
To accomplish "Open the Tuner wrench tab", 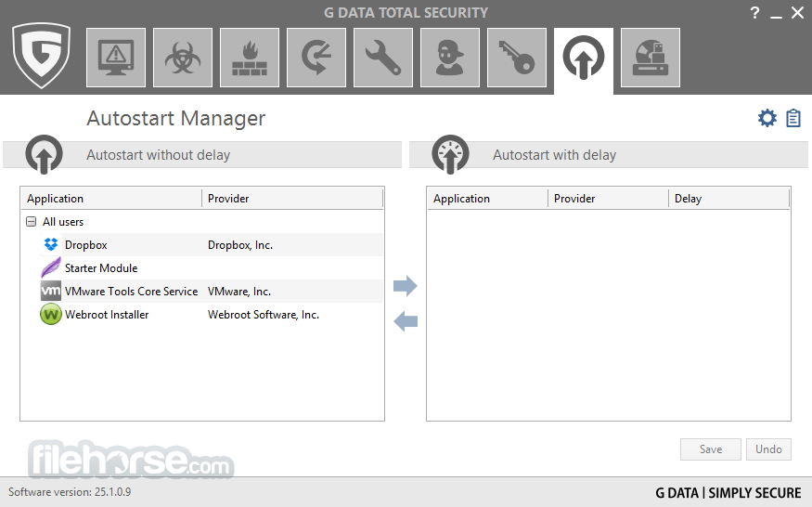I will (383, 58).
